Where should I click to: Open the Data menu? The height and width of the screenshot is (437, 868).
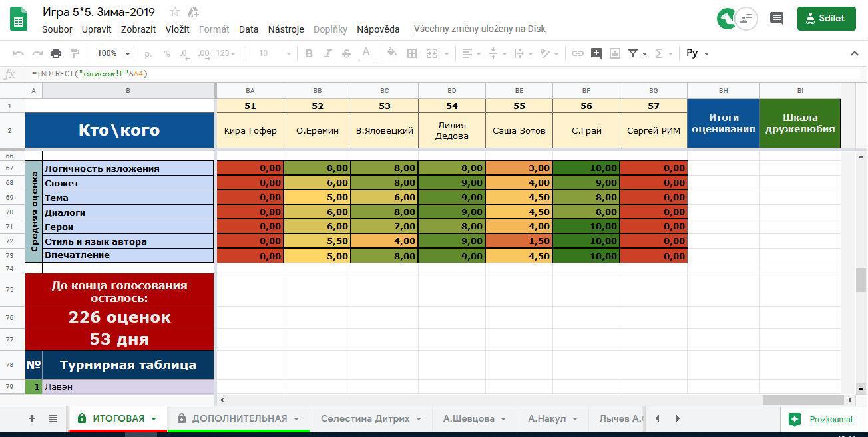248,29
